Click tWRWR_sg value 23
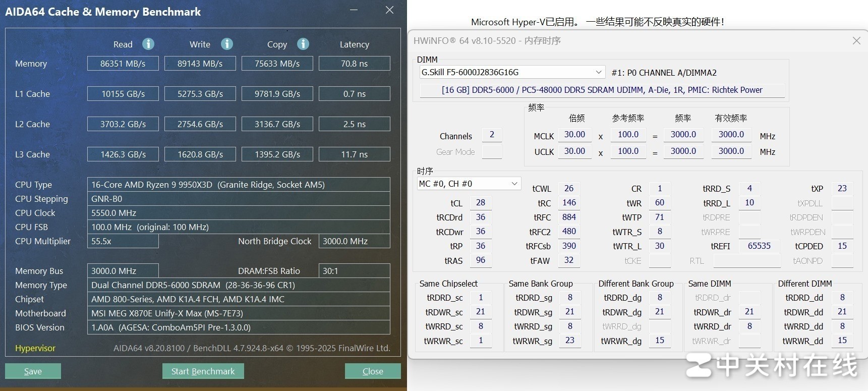The width and height of the screenshot is (868, 391). click(570, 341)
